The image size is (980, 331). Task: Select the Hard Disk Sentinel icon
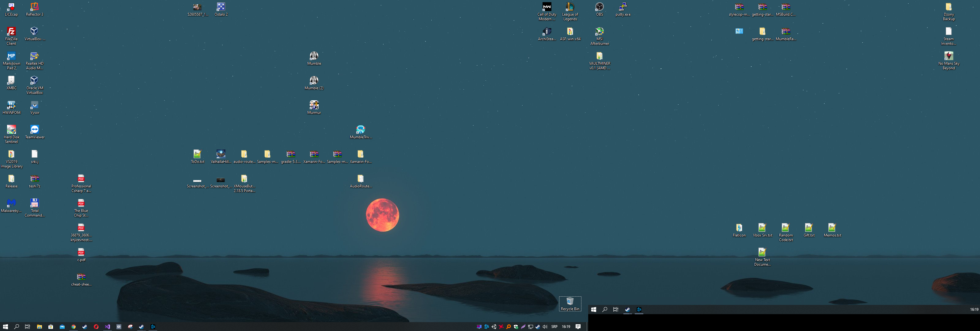tap(11, 134)
